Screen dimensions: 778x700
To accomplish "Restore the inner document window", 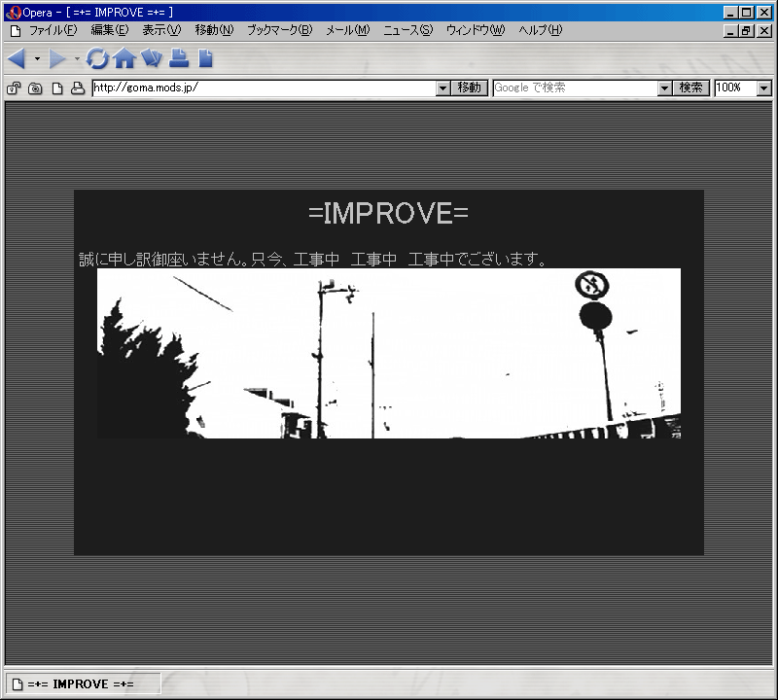I will coord(746,31).
